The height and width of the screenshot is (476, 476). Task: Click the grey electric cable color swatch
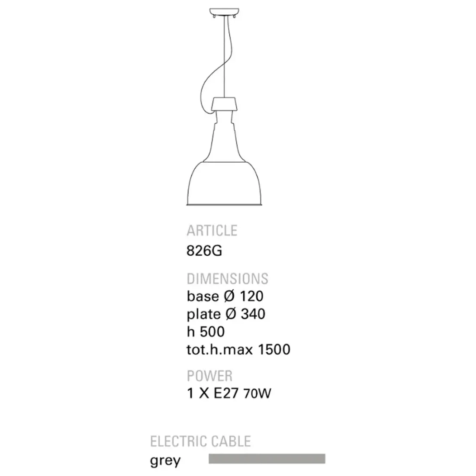tap(267, 459)
